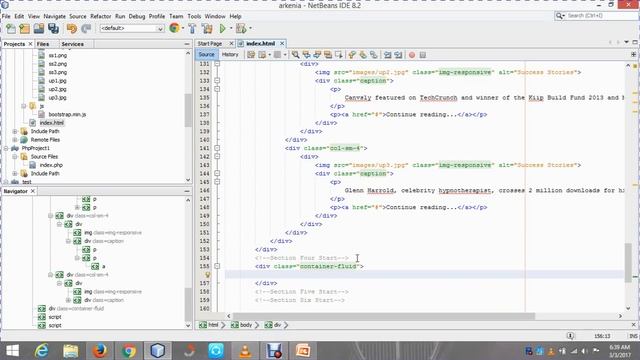Select bootstrap.min.js in Projects tree
Viewport: 640px width, 360px height.
[x=67, y=114]
